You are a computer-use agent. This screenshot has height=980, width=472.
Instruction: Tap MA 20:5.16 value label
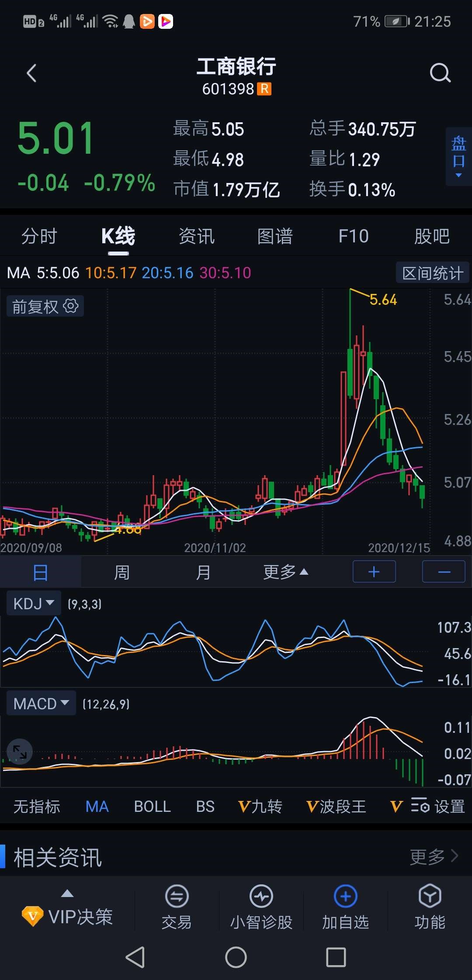[167, 273]
